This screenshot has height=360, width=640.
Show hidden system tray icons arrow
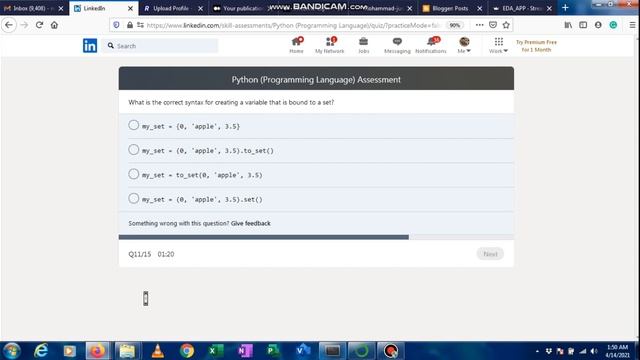(537, 351)
